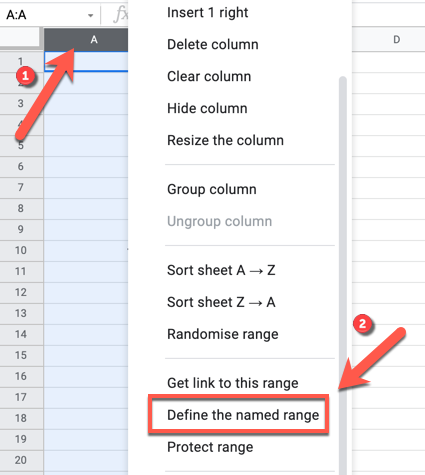The width and height of the screenshot is (425, 475).
Task: Select row 19 header
Action: (x=21, y=440)
